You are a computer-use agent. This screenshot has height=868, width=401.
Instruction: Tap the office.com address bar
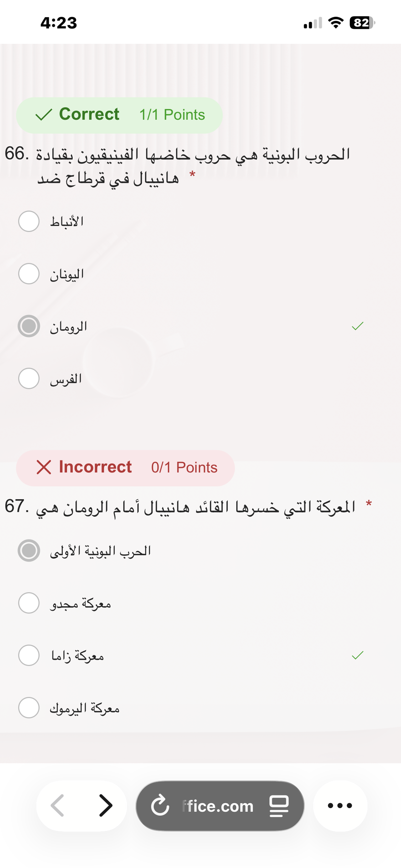tap(218, 806)
